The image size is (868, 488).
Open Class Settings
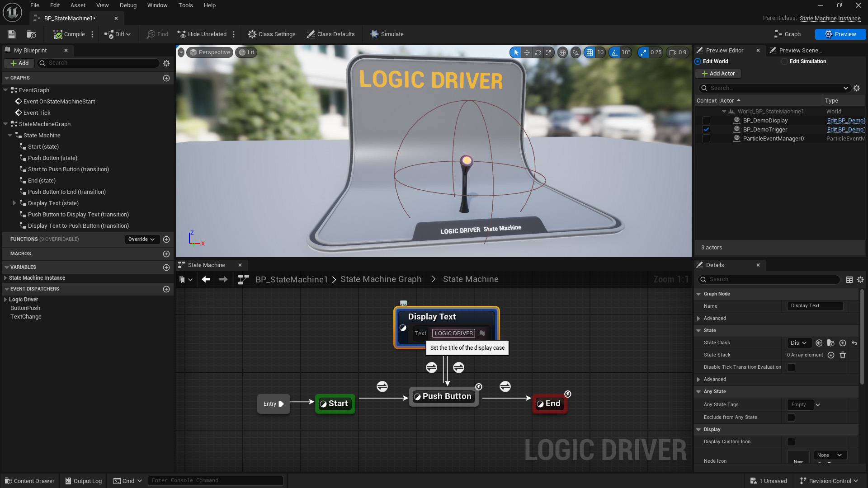point(272,34)
